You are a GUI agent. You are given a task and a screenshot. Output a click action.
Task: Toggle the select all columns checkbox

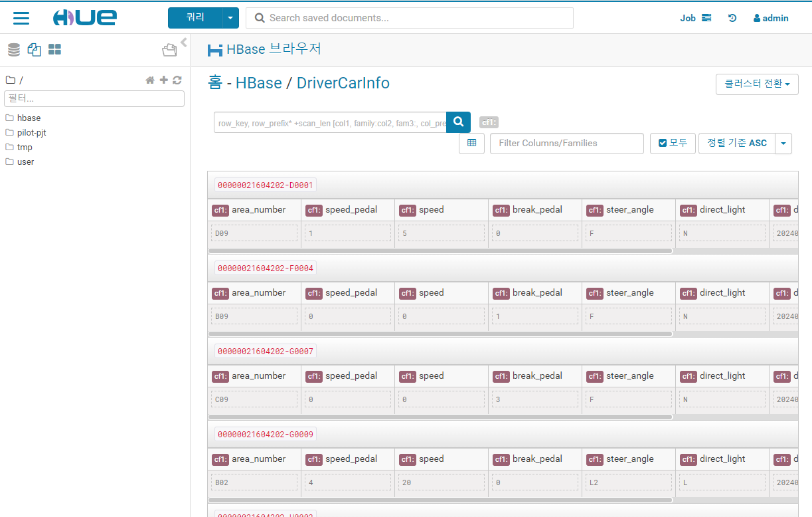[673, 143]
